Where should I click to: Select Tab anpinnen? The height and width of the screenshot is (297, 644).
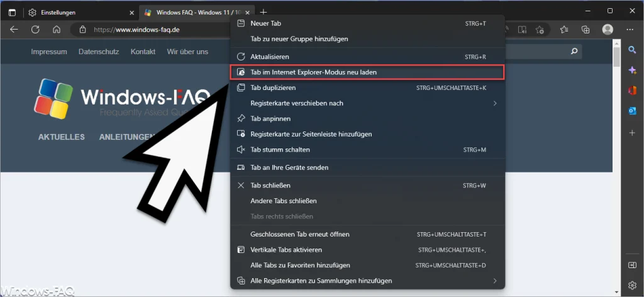367,119
